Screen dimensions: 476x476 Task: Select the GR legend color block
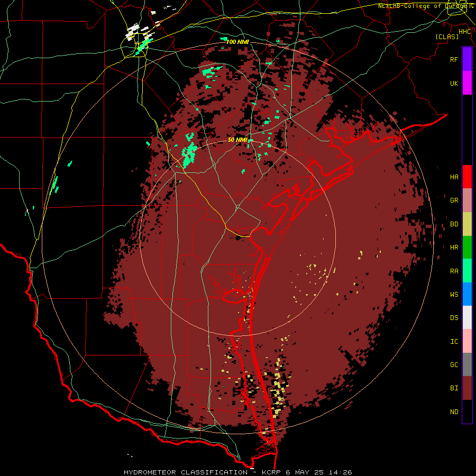(467, 200)
